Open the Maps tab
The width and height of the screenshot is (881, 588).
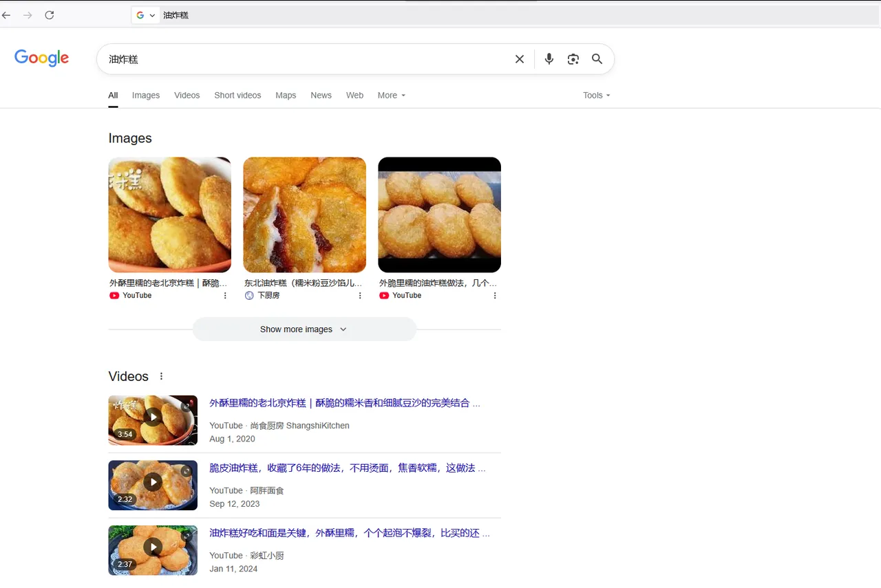pyautogui.click(x=286, y=96)
